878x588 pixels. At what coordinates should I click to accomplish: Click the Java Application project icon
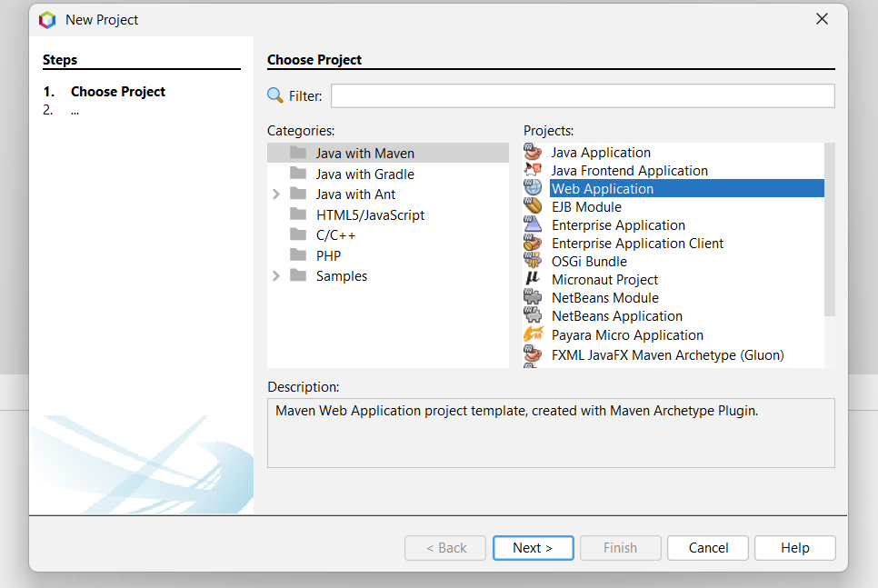coord(533,152)
